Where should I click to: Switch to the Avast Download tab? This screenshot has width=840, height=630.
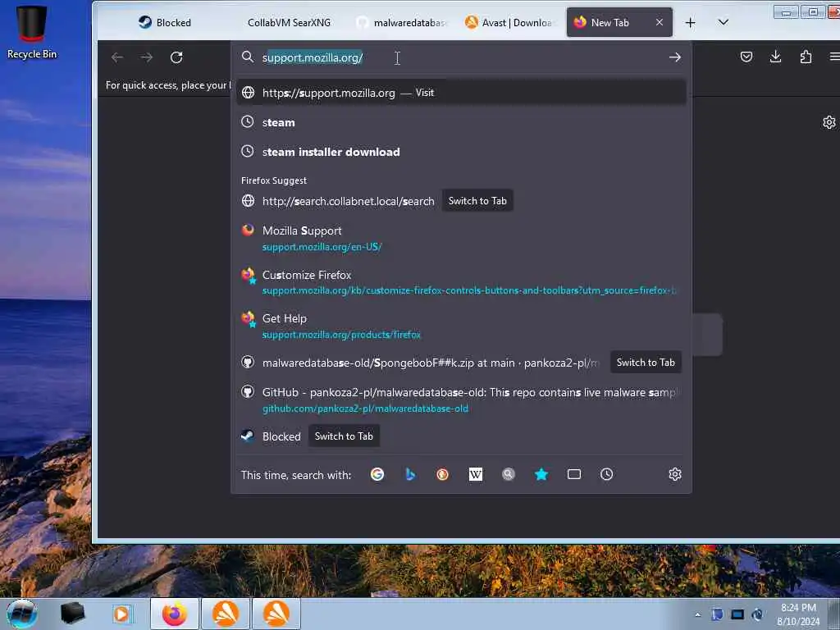click(509, 22)
